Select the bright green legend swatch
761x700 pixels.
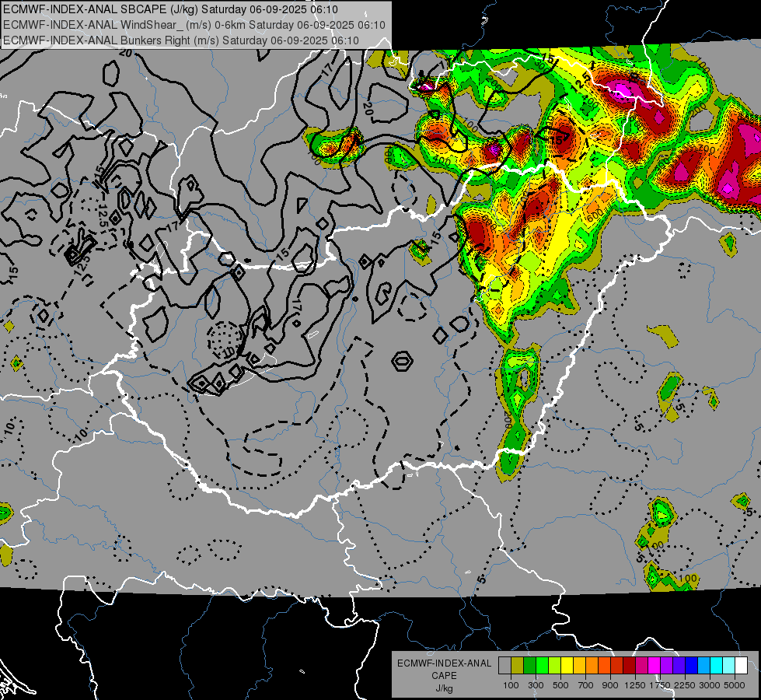point(542,666)
